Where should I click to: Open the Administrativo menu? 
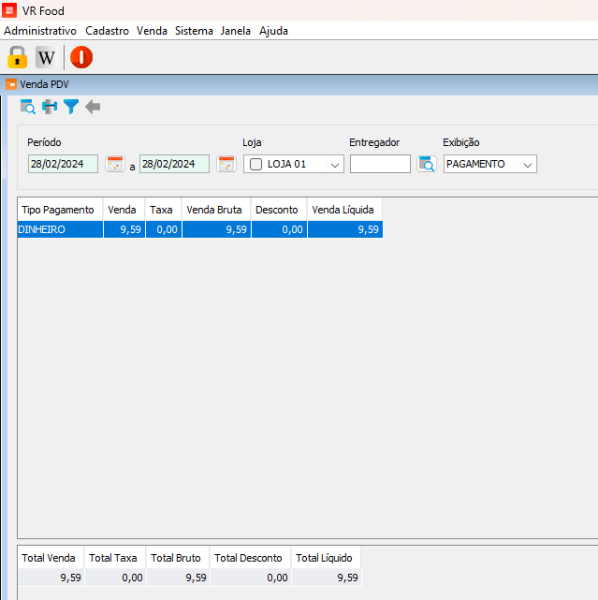pyautogui.click(x=40, y=31)
